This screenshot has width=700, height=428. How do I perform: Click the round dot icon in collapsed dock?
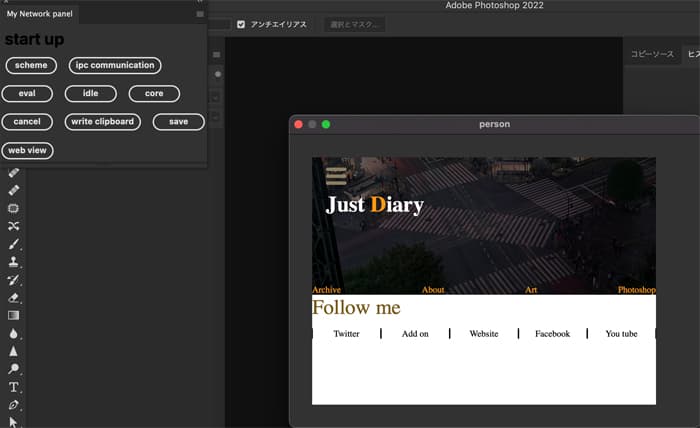click(x=217, y=74)
